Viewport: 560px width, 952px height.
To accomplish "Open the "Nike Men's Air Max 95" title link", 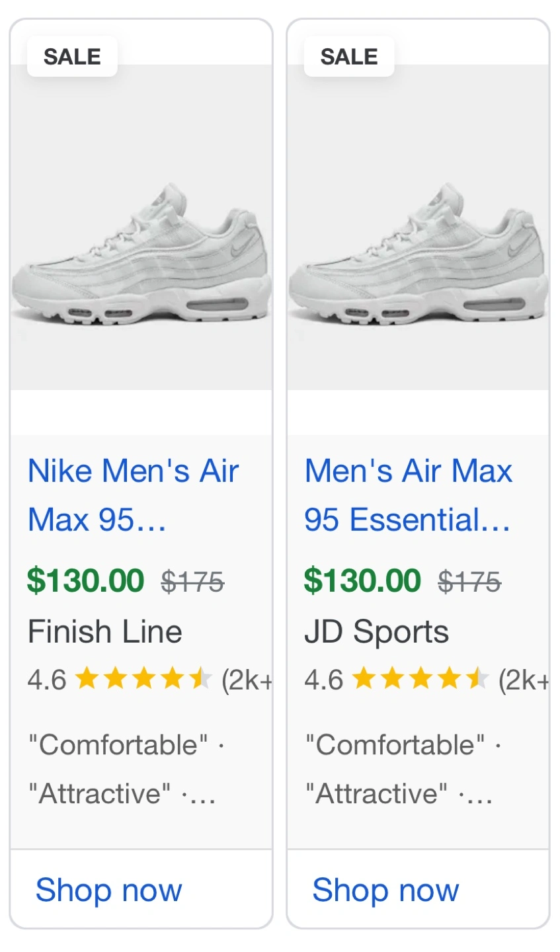I will (133, 495).
